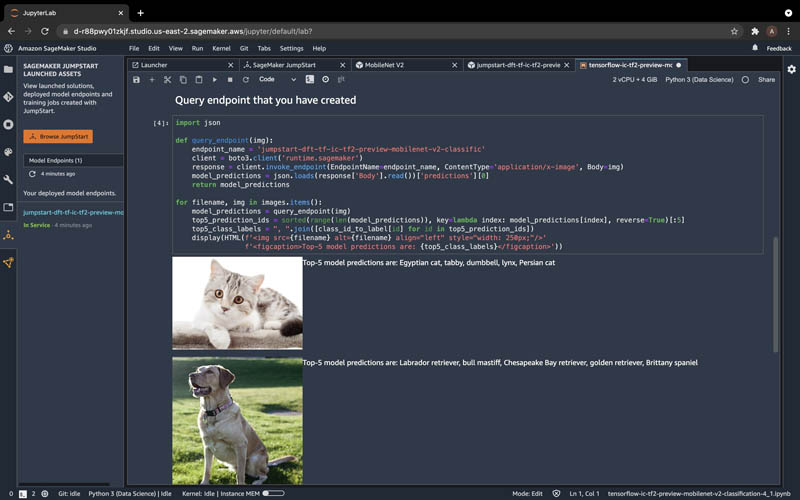Switch to the Launcher tab
This screenshot has height=500, width=800.
(183, 65)
